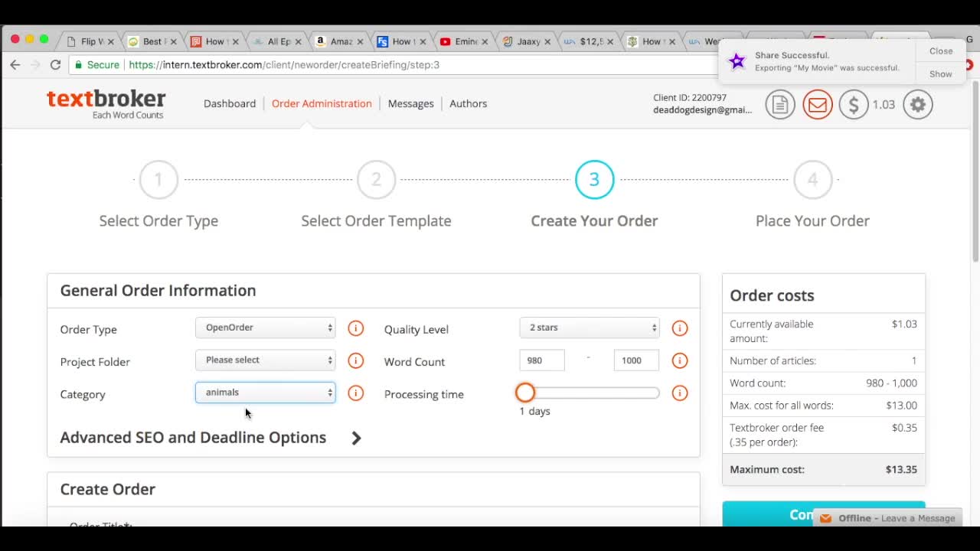Click the Textbroker order fee $0.35 value
Viewport: 980px width, 551px height.
[904, 428]
